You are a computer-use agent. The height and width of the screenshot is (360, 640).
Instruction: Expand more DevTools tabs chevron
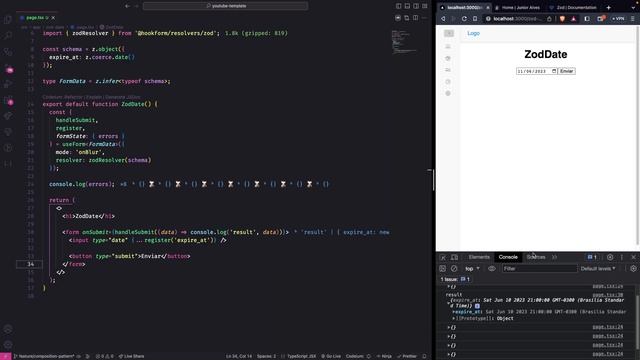click(x=554, y=257)
